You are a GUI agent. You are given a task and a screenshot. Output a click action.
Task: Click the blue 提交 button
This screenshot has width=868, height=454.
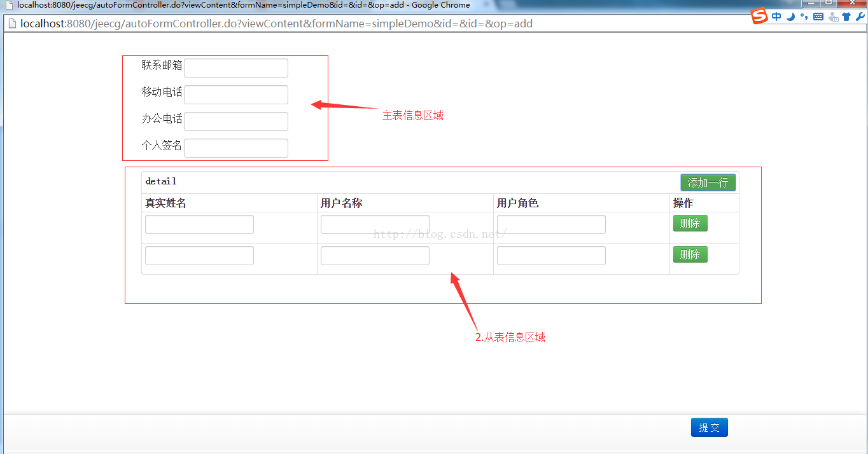tap(710, 427)
